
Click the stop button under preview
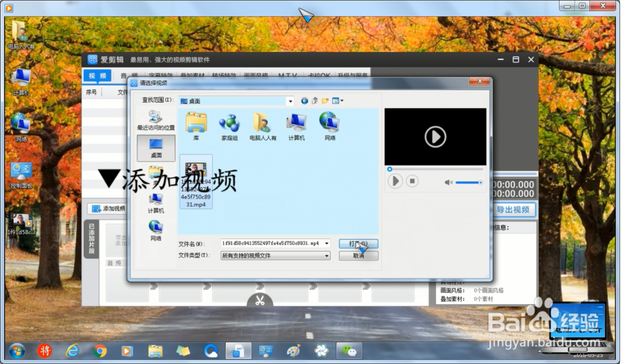point(412,181)
